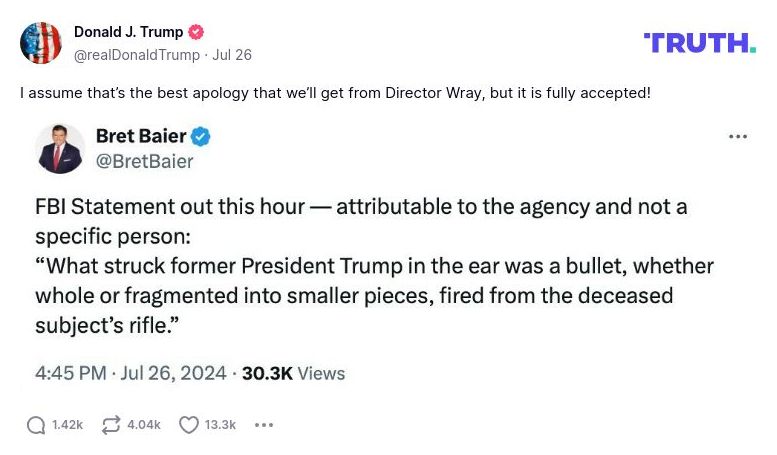Click the ReTruth arrows icon
Viewport: 777px width, 455px height.
(111, 425)
